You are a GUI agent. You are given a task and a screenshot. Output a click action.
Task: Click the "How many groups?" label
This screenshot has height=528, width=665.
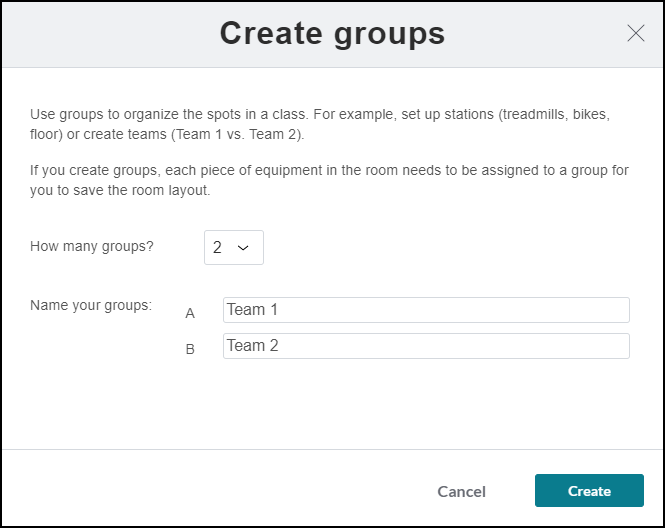point(92,246)
